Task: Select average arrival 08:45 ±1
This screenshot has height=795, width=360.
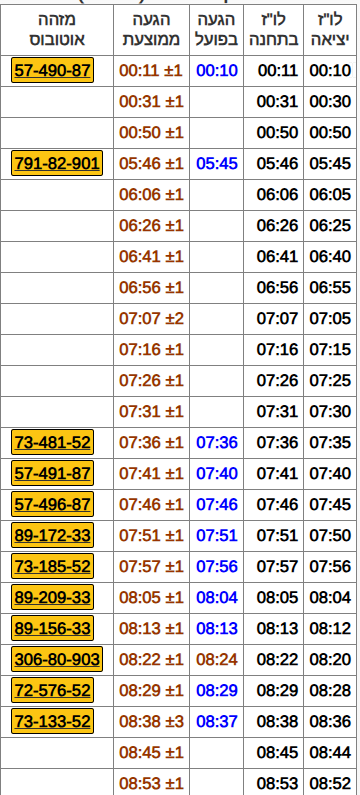Action: tap(152, 753)
